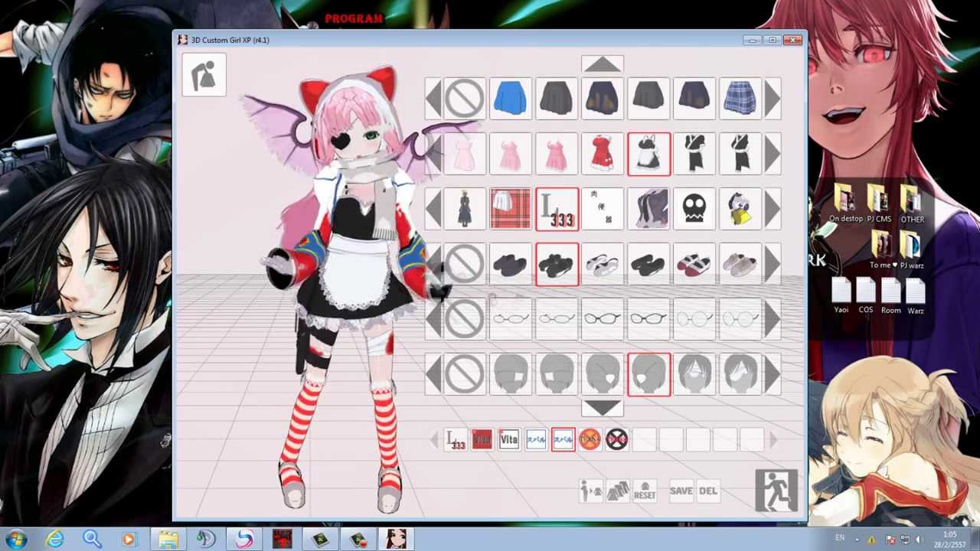Show next skirts with the right arrow
The height and width of the screenshot is (551, 980).
pyautogui.click(x=773, y=99)
